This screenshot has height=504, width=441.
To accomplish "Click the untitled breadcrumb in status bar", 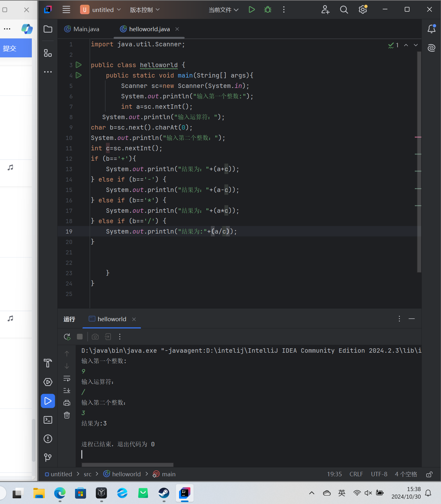I will (x=58, y=474).
